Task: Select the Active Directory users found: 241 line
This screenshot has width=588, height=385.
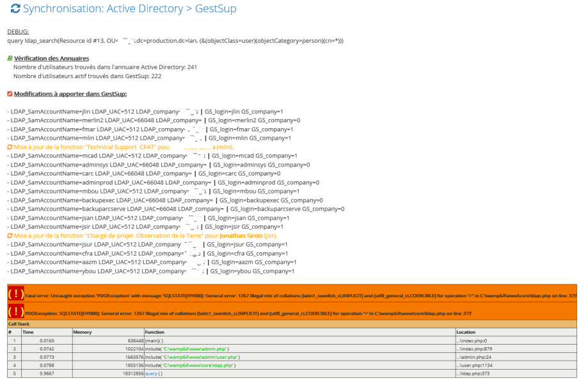Action: pyautogui.click(x=105, y=67)
